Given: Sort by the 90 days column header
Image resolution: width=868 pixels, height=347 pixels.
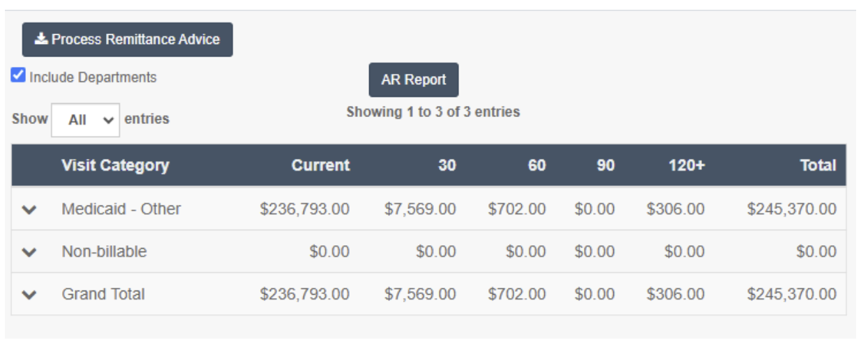Looking at the screenshot, I should [x=606, y=165].
